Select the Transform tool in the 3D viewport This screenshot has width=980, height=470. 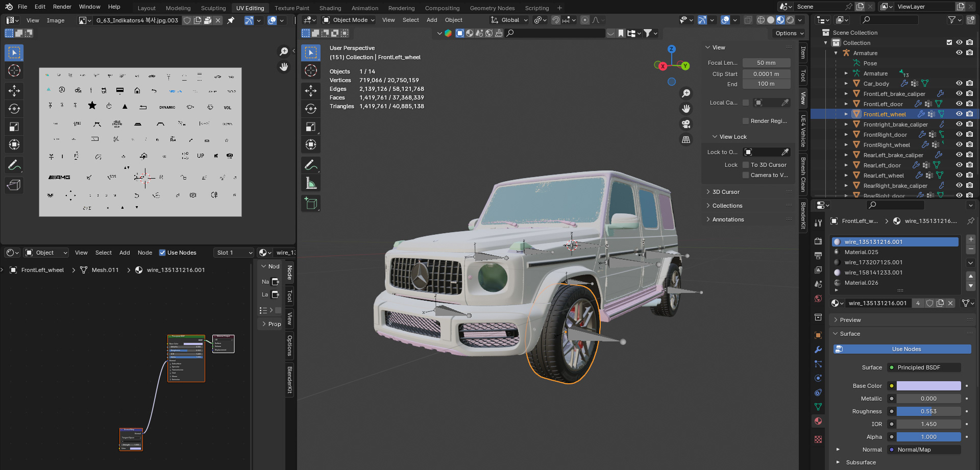311,144
